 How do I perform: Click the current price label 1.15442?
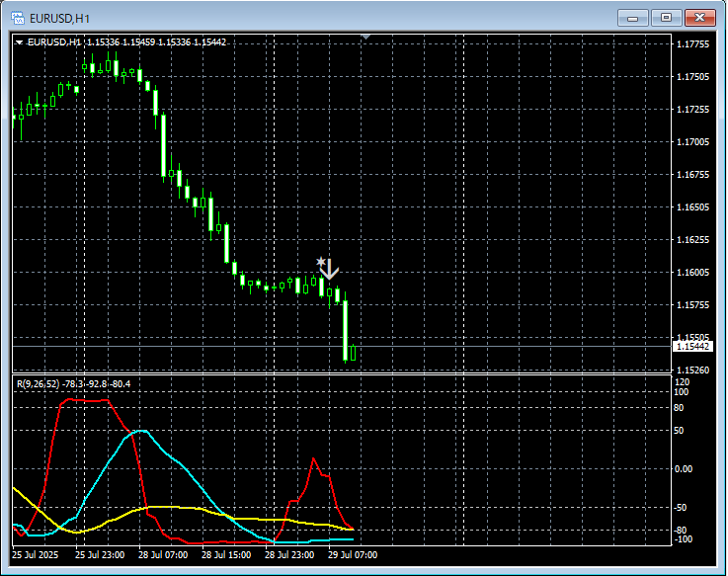pos(692,347)
